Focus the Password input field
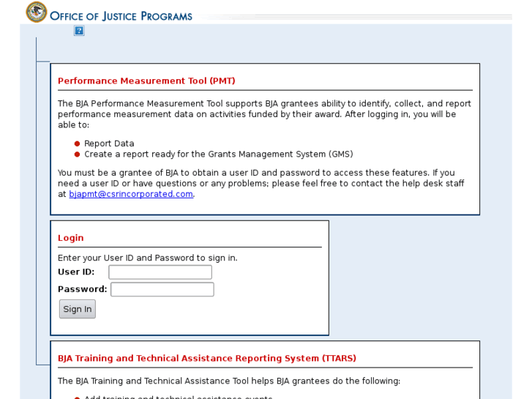Screen dimensions: 532x399 pyautogui.click(x=162, y=289)
